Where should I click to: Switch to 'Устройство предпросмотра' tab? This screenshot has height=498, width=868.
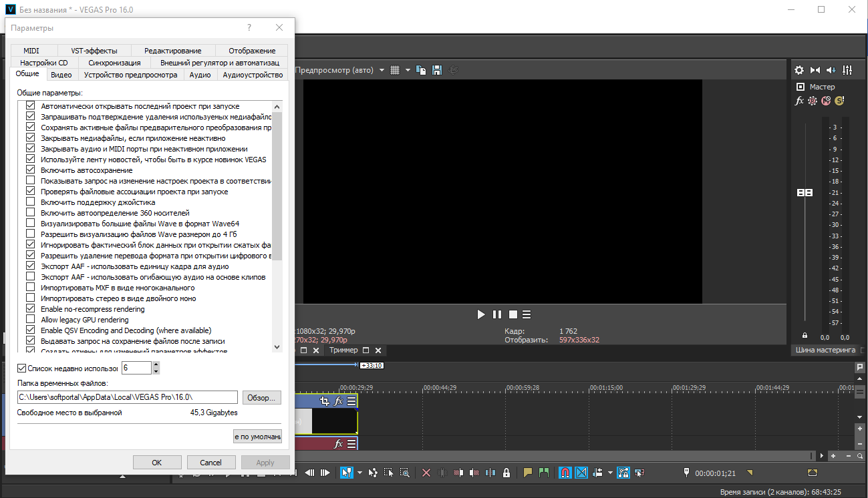pyautogui.click(x=131, y=75)
